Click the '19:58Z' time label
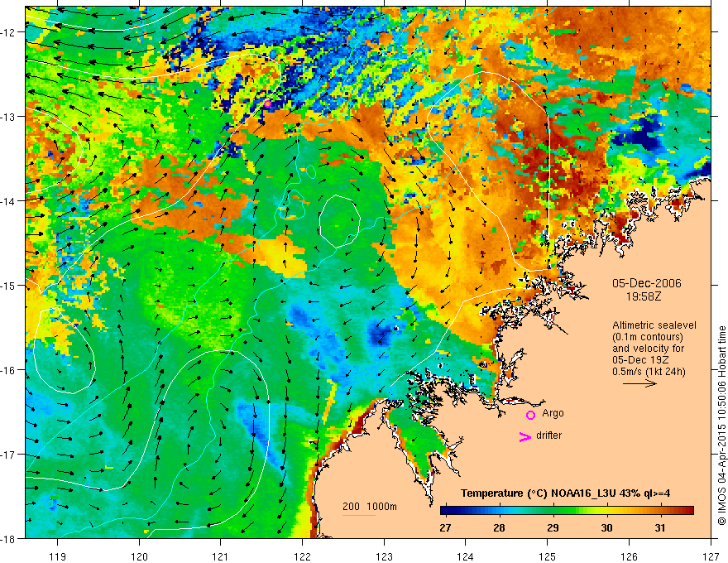Image resolution: width=728 pixels, height=563 pixels. [643, 296]
